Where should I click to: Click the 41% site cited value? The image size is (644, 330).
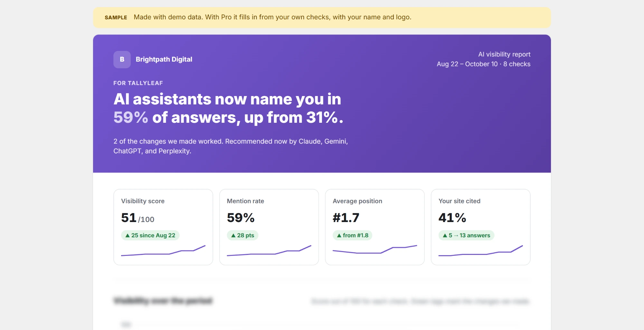(452, 218)
